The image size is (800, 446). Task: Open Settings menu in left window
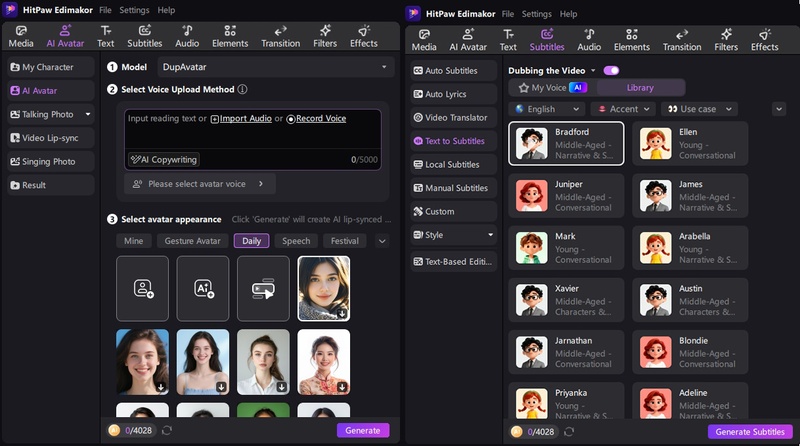(x=134, y=10)
